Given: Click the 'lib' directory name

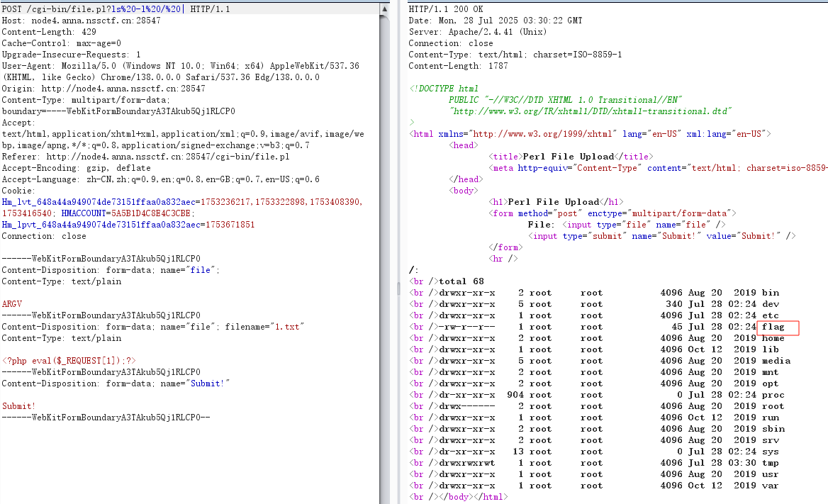Looking at the screenshot, I should [771, 349].
